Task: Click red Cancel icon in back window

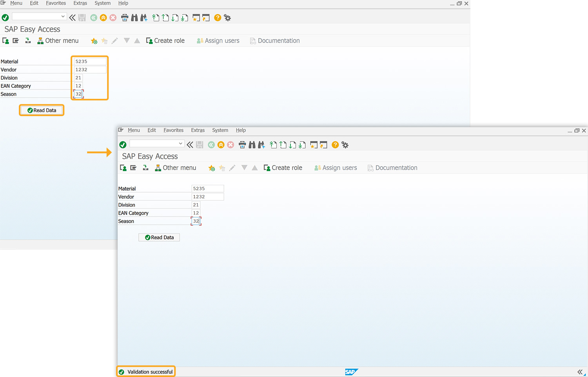Action: 113,18
